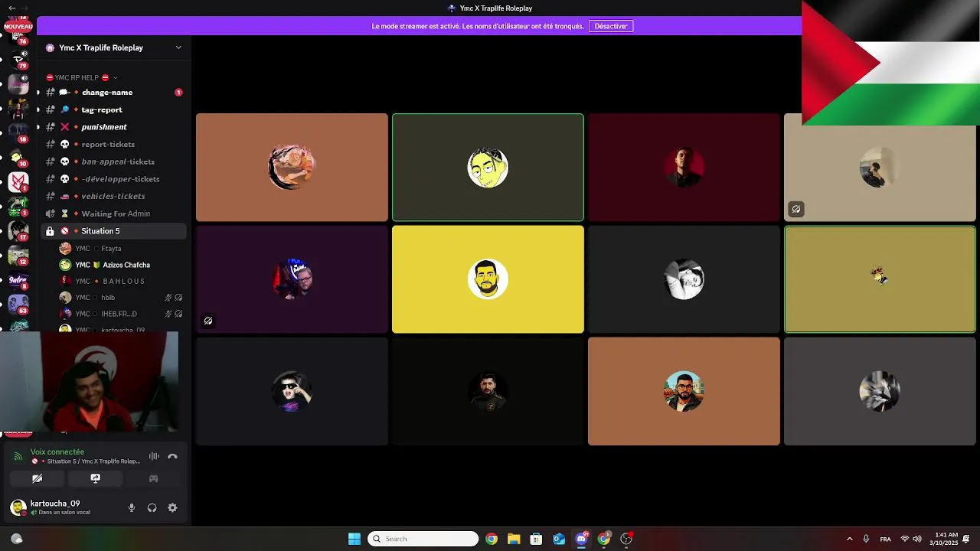The image size is (980, 551).
Task: Focus the dark red participant tile
Action: (x=684, y=167)
